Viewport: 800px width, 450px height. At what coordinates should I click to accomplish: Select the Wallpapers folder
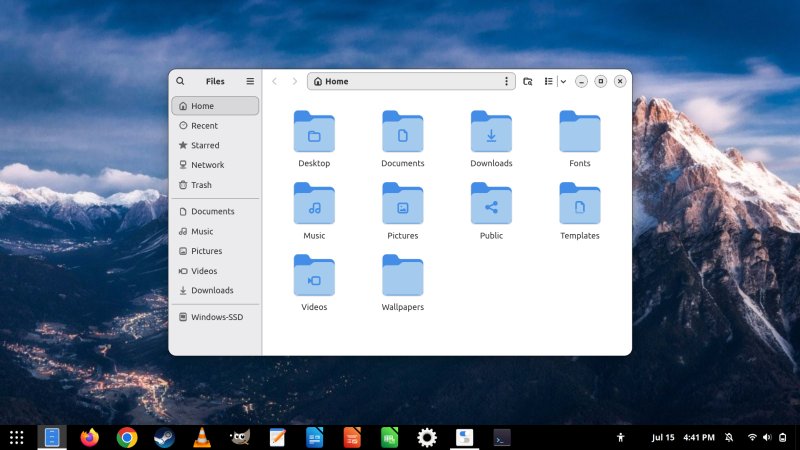click(402, 276)
